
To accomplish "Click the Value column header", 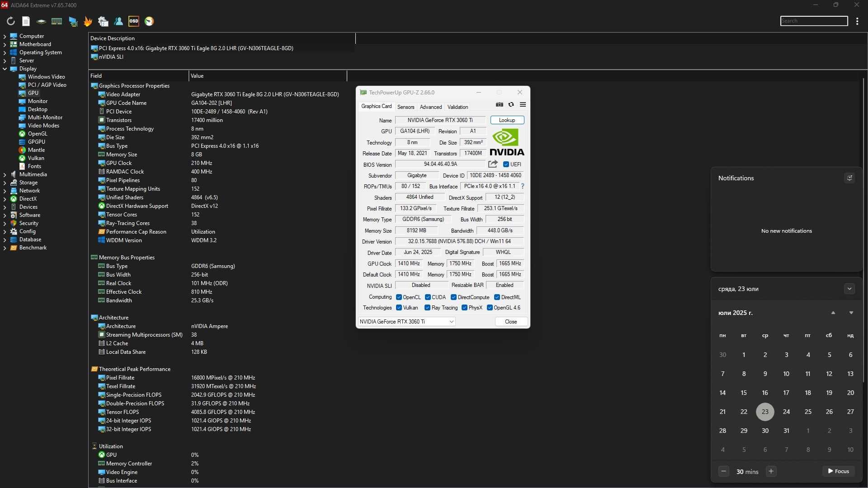I will (x=268, y=76).
